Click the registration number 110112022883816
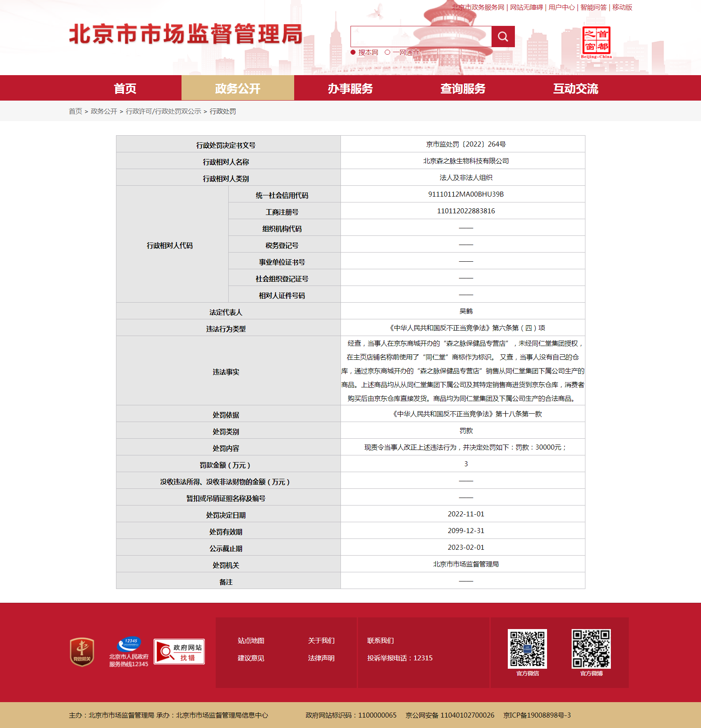 tap(466, 211)
